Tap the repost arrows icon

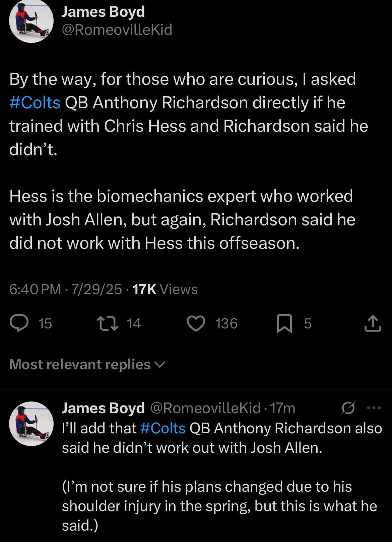pyautogui.click(x=106, y=323)
